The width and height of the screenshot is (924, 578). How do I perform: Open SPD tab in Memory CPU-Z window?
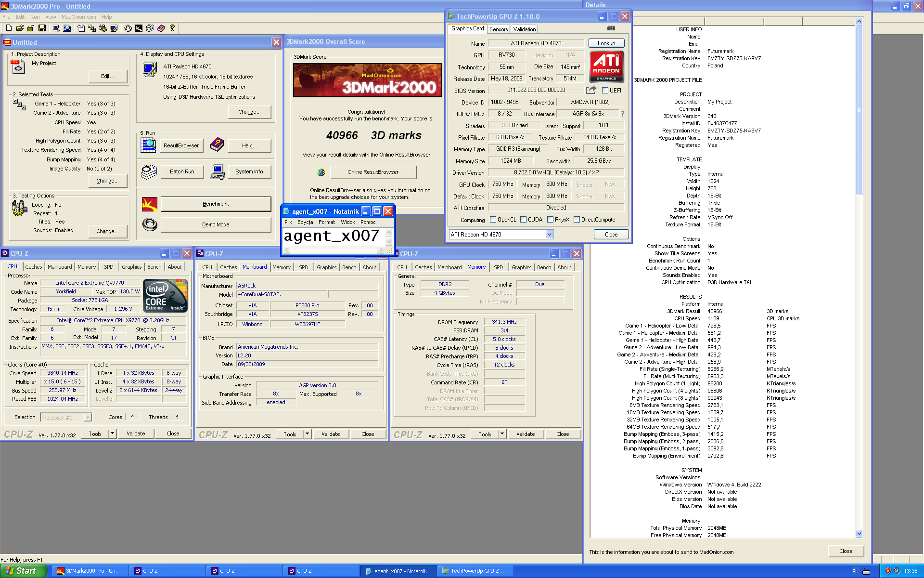pyautogui.click(x=498, y=267)
